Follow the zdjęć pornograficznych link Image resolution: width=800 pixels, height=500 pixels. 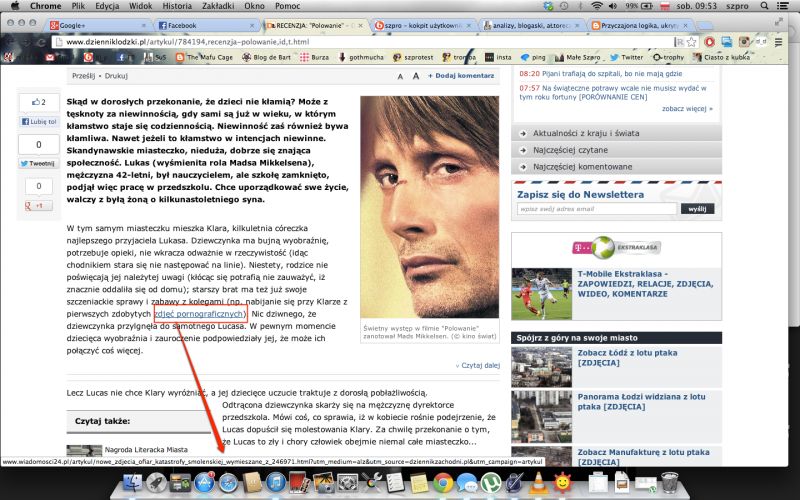click(199, 314)
